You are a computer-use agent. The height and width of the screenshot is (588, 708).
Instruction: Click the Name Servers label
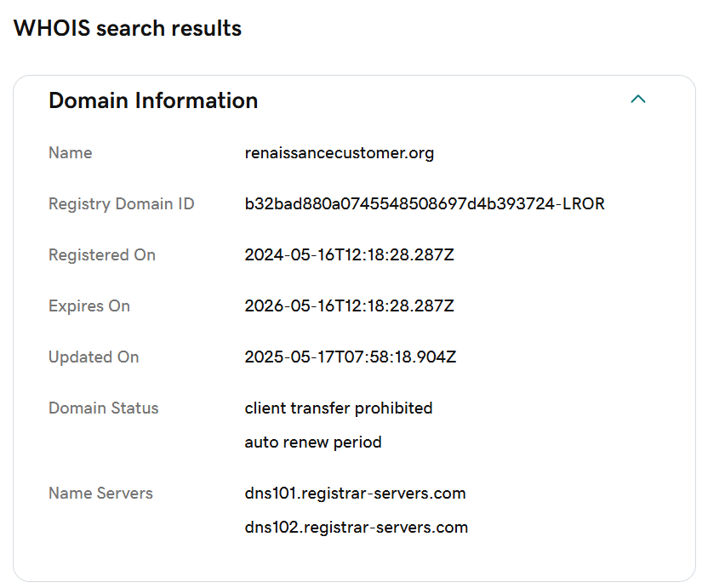click(100, 494)
